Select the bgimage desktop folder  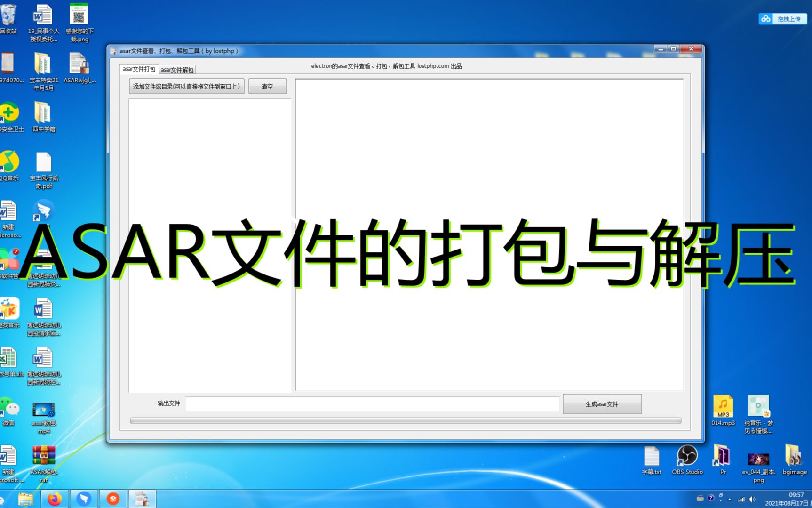(x=794, y=460)
